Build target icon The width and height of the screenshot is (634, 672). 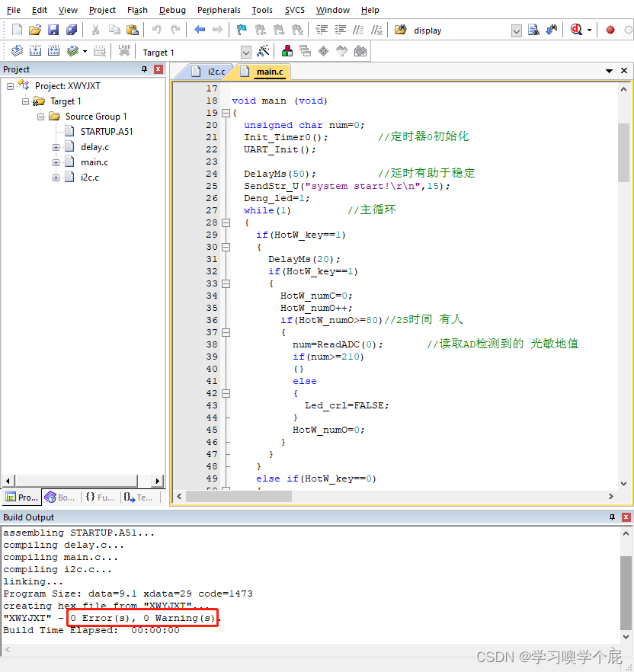click(35, 51)
